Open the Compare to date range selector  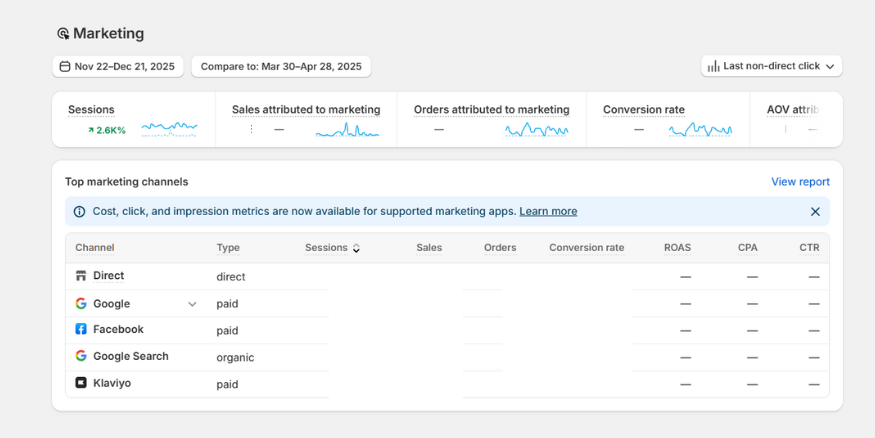[281, 66]
